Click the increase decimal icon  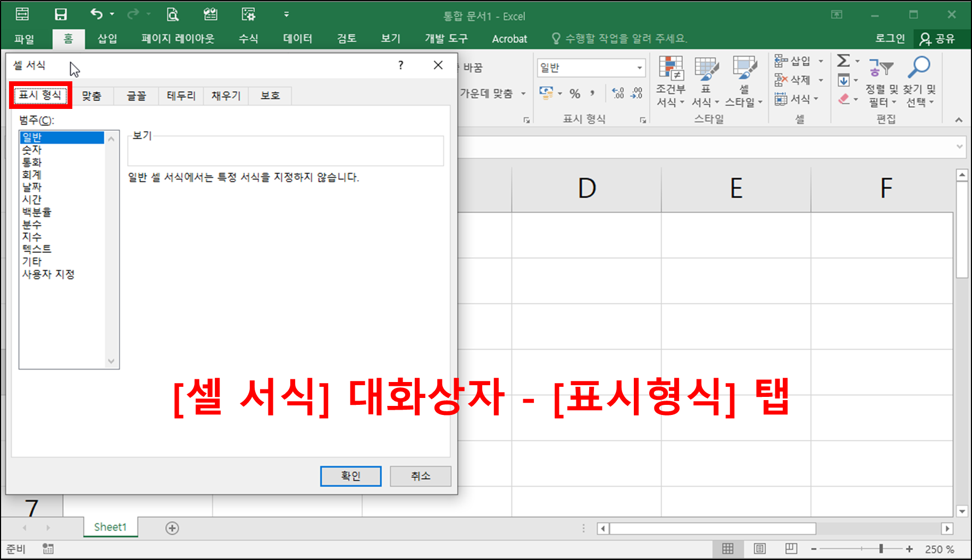tap(618, 93)
